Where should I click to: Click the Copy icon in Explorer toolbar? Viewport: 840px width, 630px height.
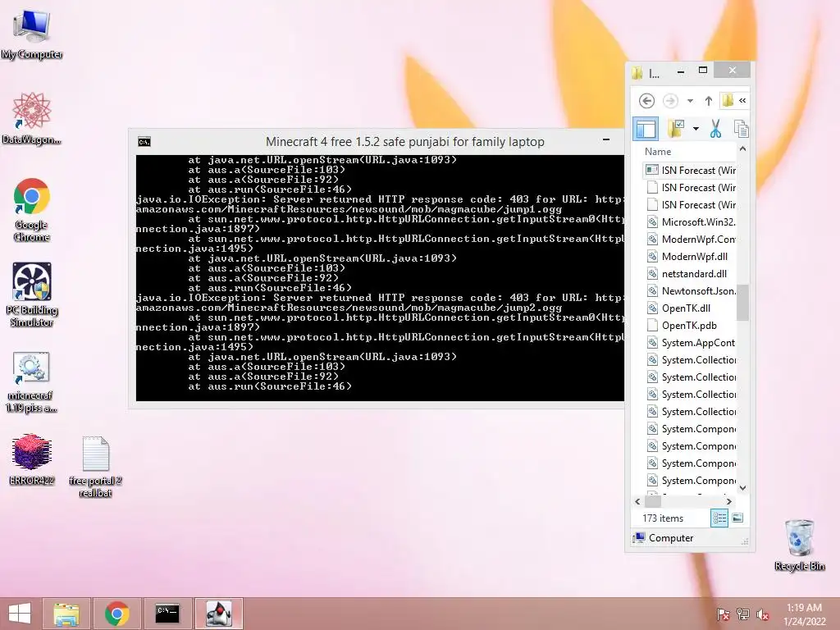742,129
